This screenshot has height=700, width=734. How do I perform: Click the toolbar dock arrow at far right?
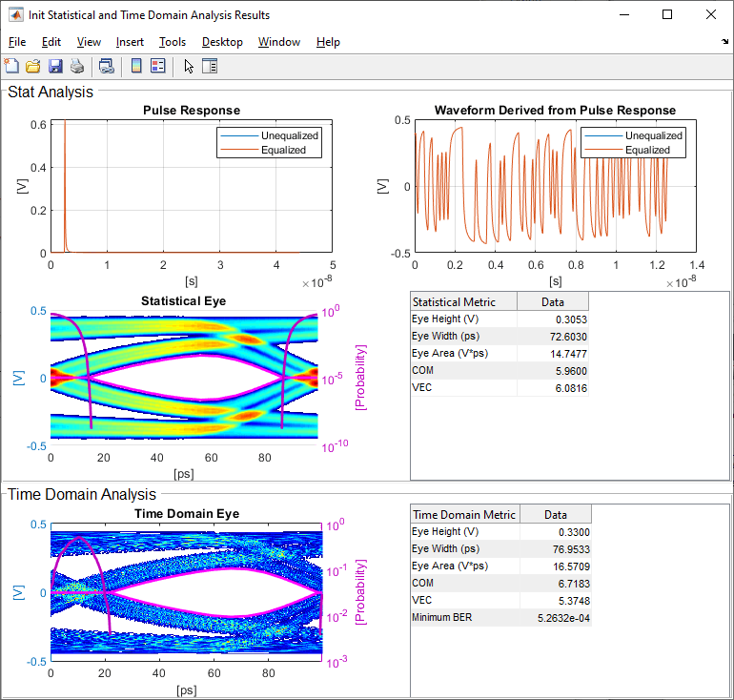pyautogui.click(x=725, y=42)
